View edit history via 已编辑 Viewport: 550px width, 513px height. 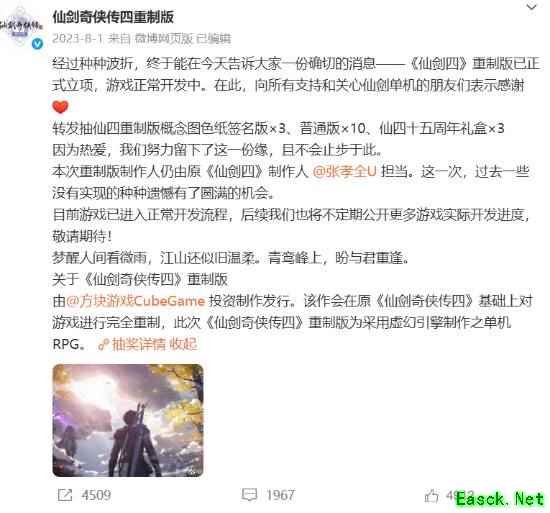[213, 38]
